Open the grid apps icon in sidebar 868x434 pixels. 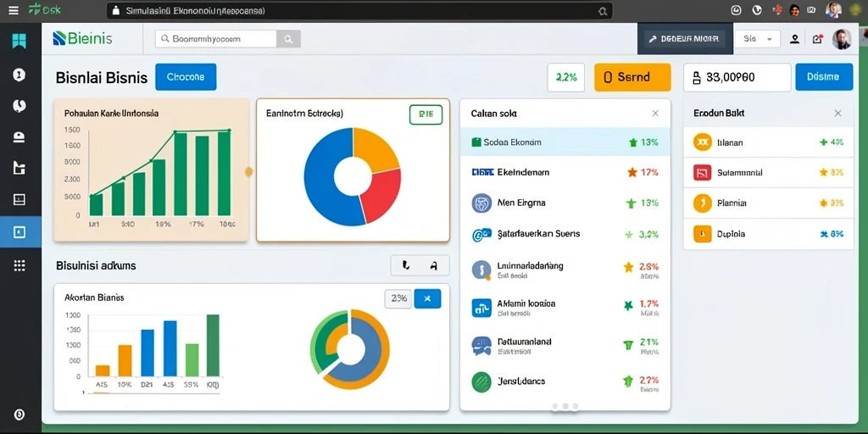coord(19,265)
